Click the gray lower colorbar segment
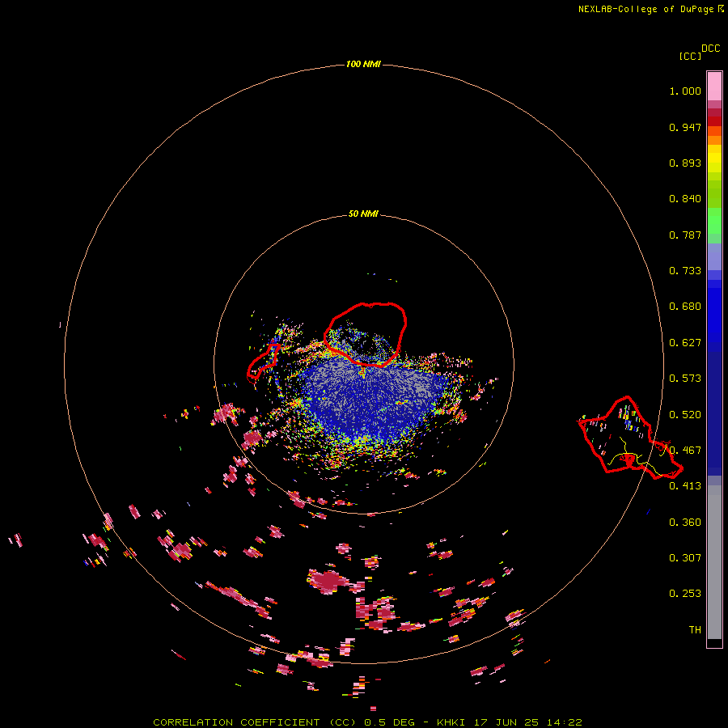728x728 pixels. pyautogui.click(x=714, y=562)
